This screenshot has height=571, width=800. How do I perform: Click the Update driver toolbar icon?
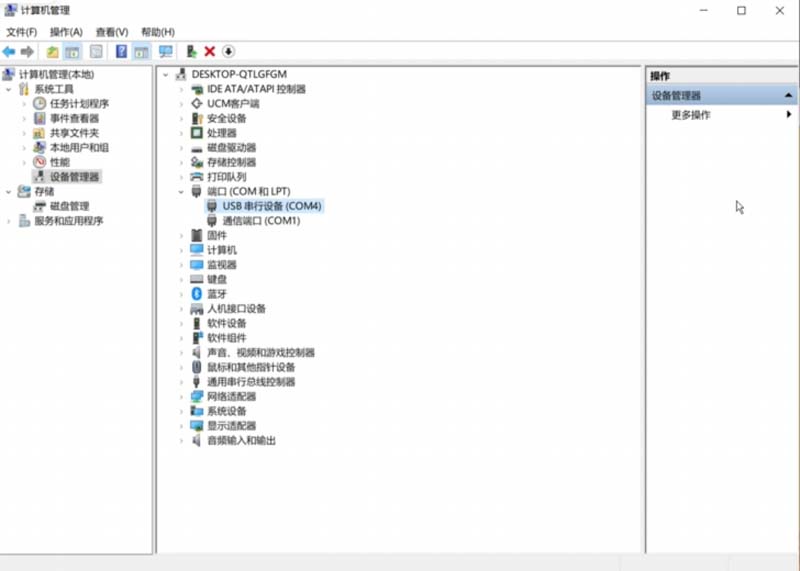pyautogui.click(x=191, y=52)
